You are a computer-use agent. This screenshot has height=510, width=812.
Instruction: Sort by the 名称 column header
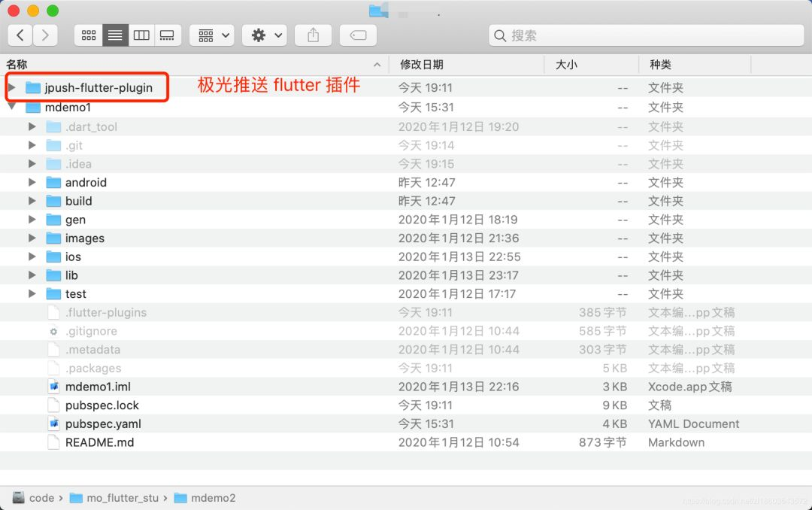[17, 64]
